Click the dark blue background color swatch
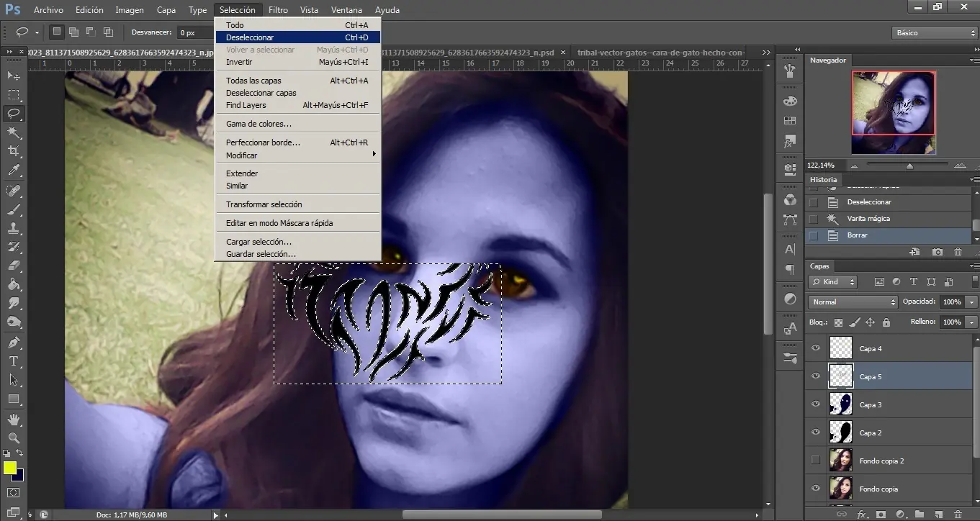Screen dimensions: 980x521 point(18,476)
